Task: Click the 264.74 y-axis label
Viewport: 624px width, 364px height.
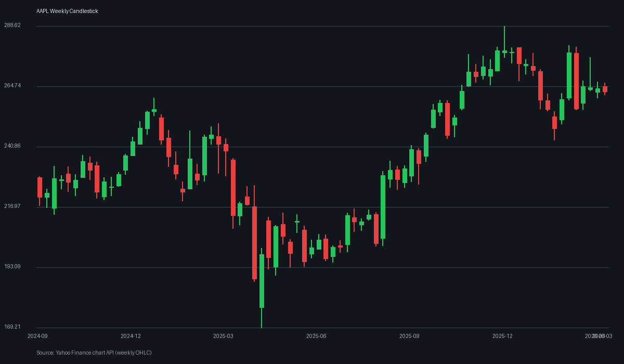Action: pyautogui.click(x=14, y=86)
